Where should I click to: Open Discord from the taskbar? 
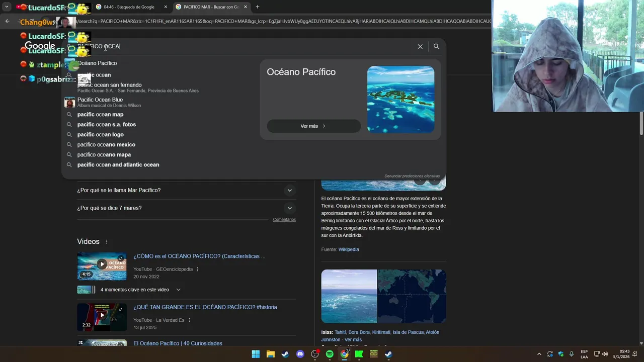(x=300, y=354)
